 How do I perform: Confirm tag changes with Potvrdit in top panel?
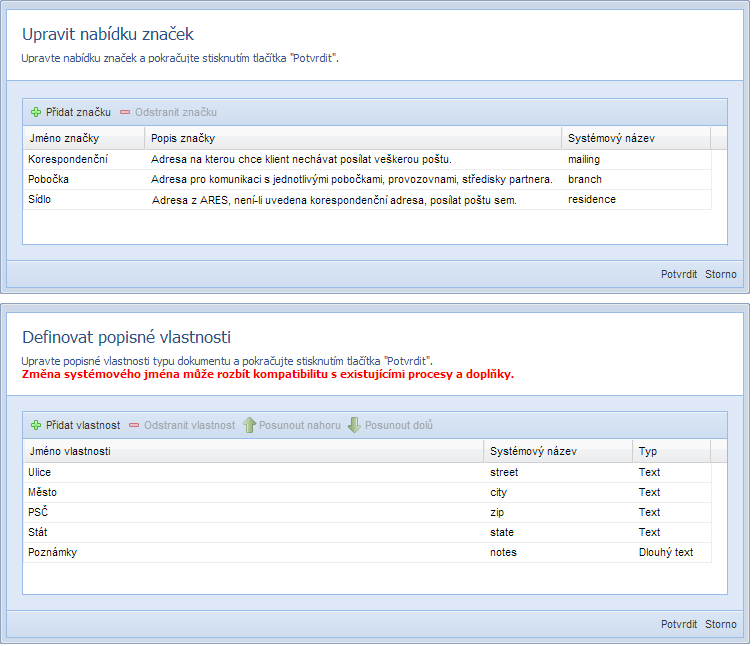678,274
